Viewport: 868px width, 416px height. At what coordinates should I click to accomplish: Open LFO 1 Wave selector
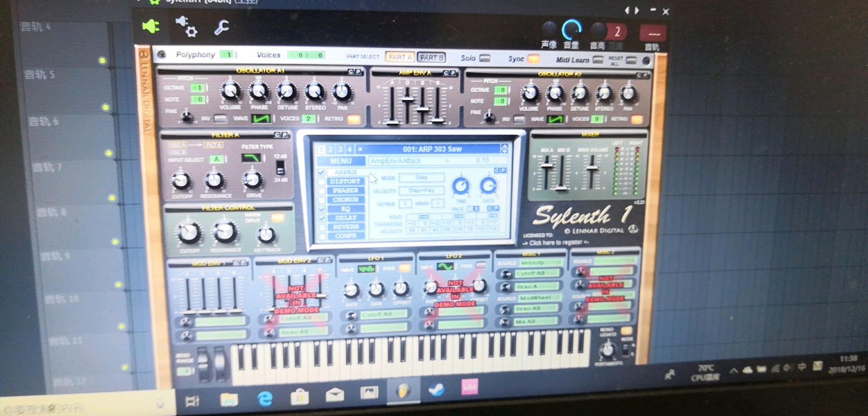pos(366,269)
